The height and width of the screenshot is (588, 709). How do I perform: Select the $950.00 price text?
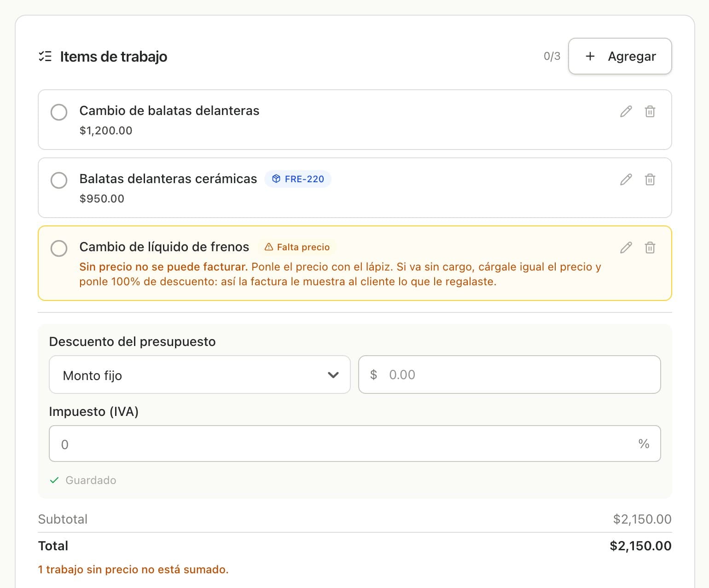pos(102,199)
